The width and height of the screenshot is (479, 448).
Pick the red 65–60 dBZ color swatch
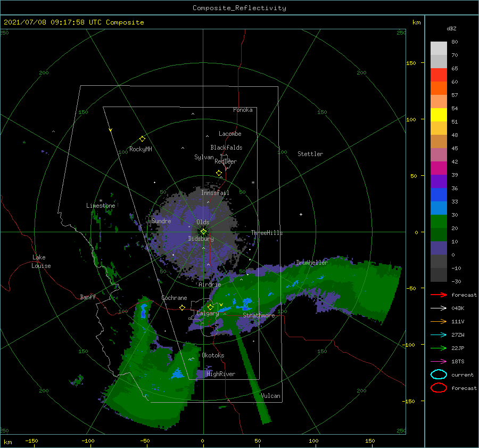coord(439,75)
